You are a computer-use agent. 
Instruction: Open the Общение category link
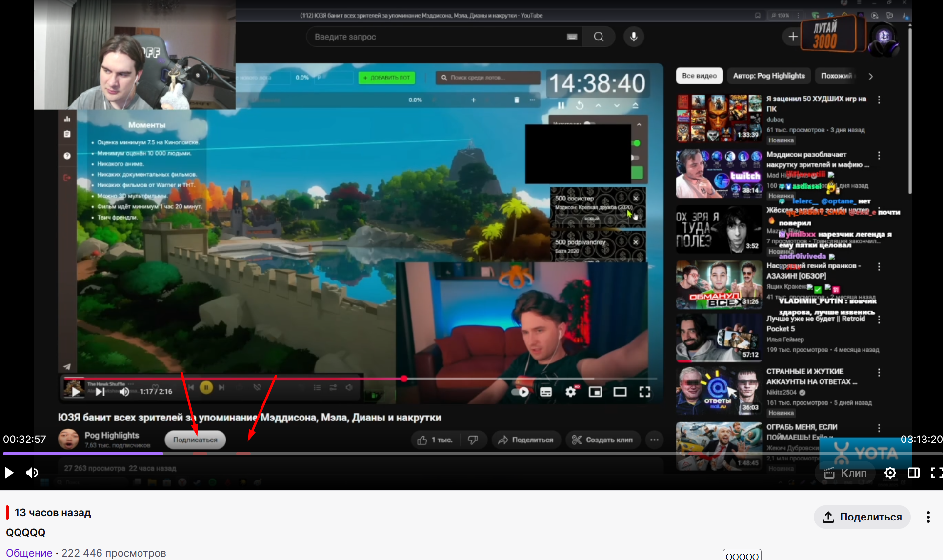[x=29, y=553]
